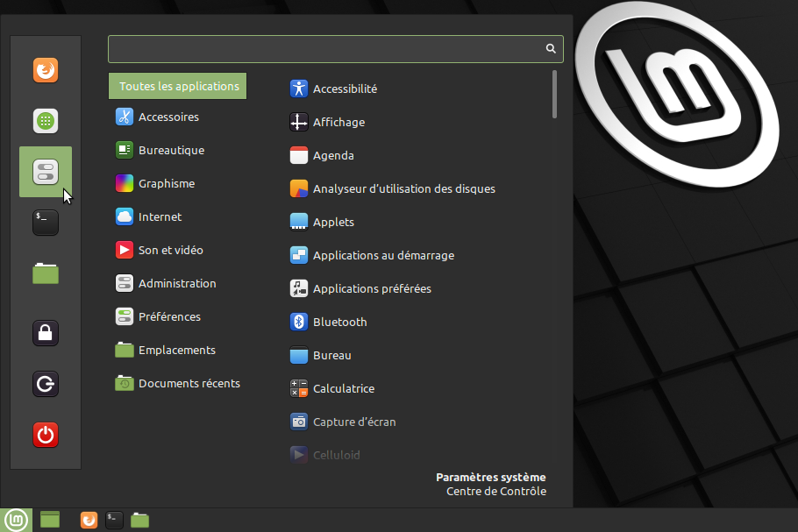The height and width of the screenshot is (532, 798).
Task: Open Firefox from the favorites sidebar
Action: (x=46, y=70)
